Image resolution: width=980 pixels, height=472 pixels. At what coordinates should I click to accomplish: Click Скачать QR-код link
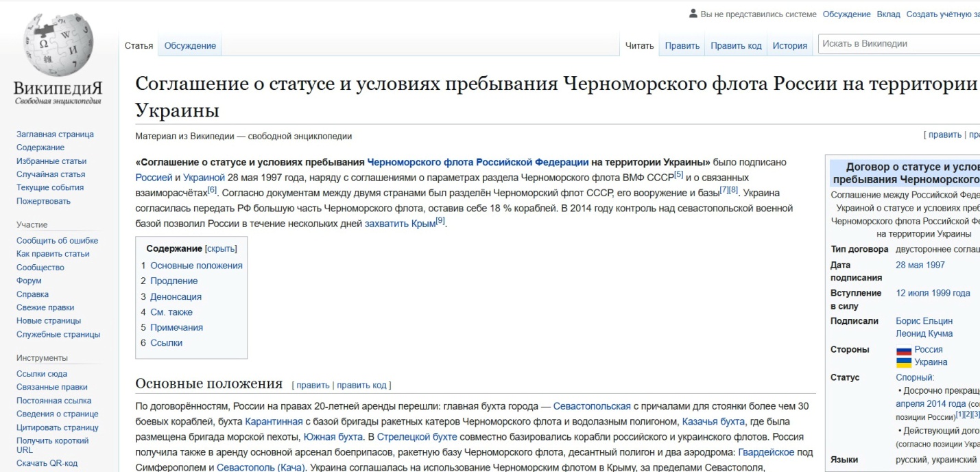pyautogui.click(x=47, y=463)
